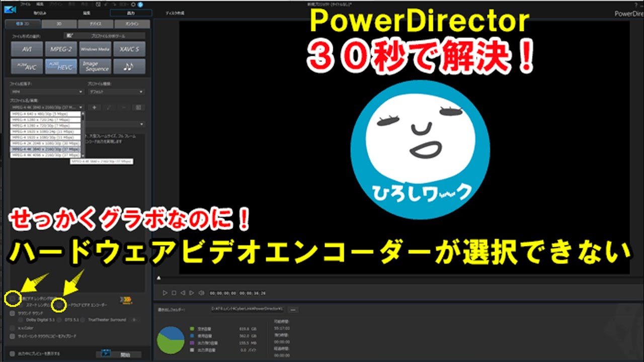Select the H.265 HEVC format button
This screenshot has width=644, height=362.
click(61, 67)
